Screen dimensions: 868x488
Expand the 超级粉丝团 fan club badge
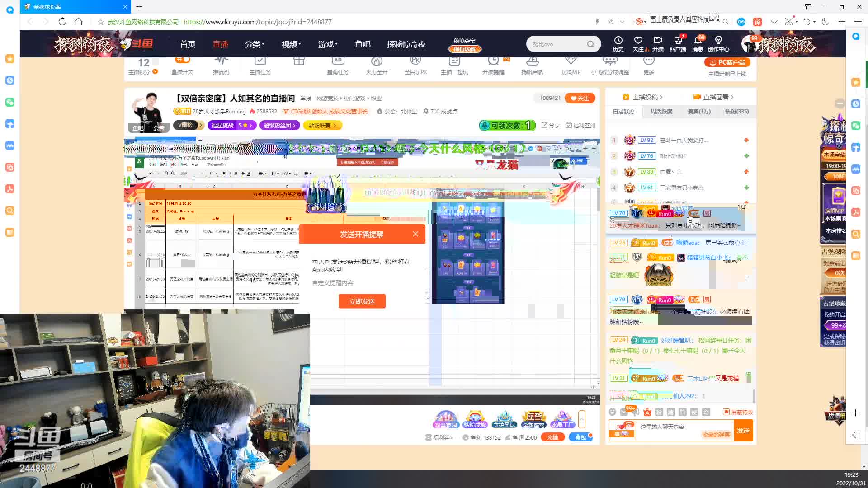coord(279,125)
